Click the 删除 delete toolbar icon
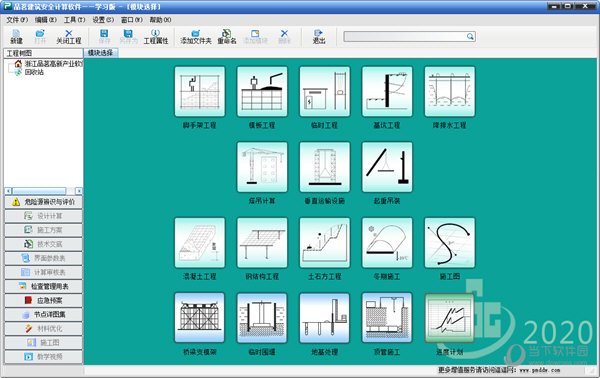 click(284, 37)
